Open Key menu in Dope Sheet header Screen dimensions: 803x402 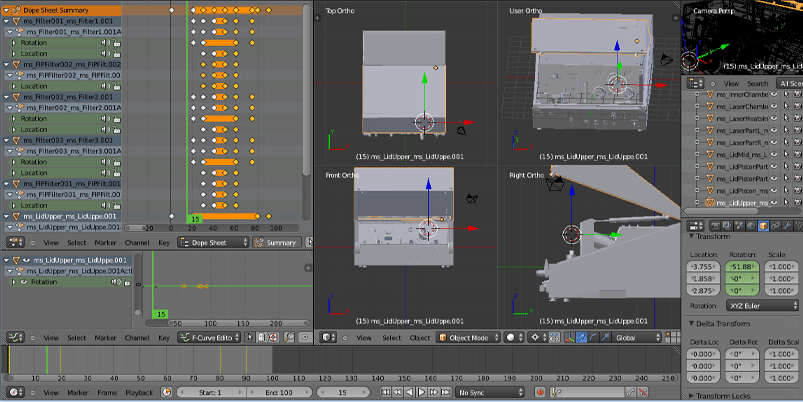coord(164,242)
